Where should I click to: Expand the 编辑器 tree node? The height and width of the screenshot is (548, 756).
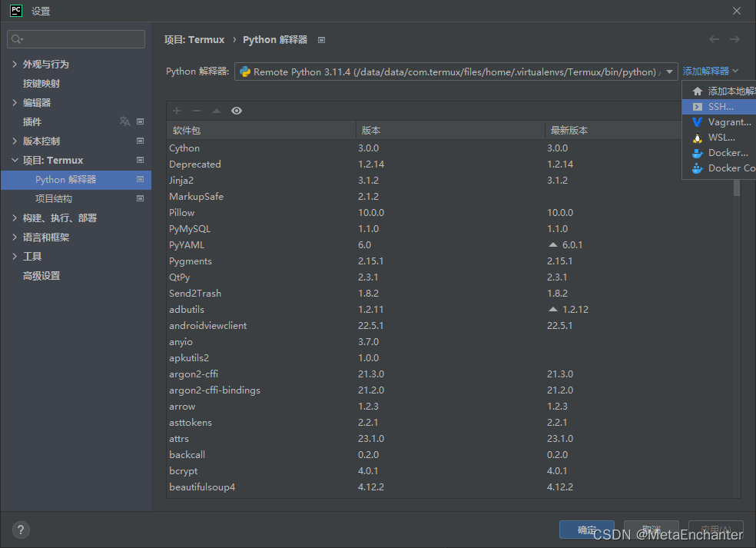click(x=15, y=103)
